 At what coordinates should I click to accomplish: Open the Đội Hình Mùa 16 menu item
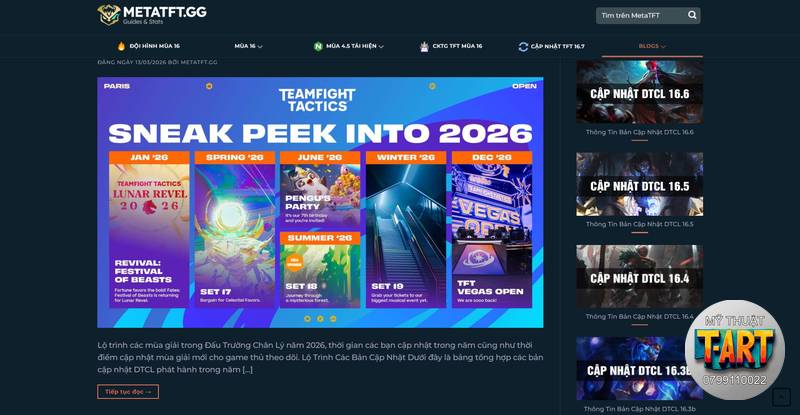pos(155,46)
